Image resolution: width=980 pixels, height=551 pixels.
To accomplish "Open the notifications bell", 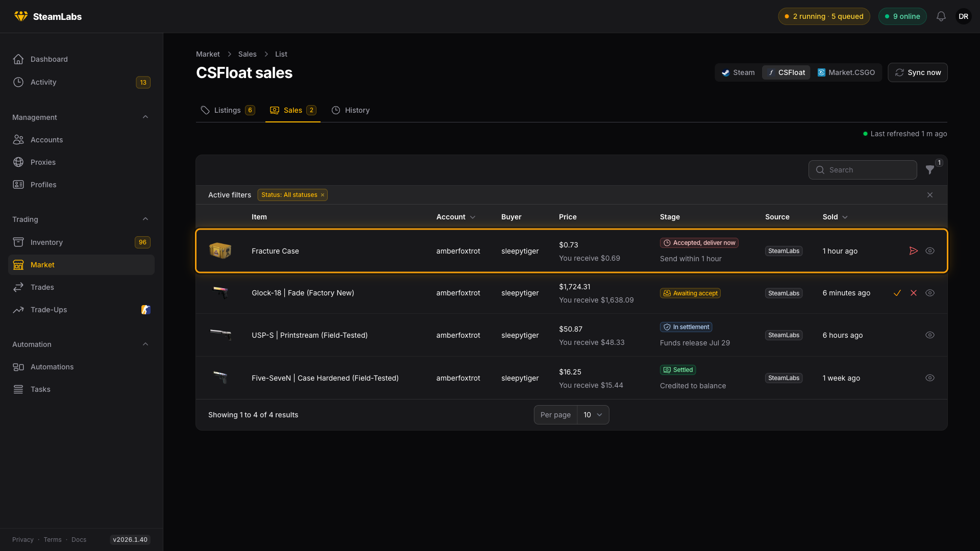I will (941, 16).
